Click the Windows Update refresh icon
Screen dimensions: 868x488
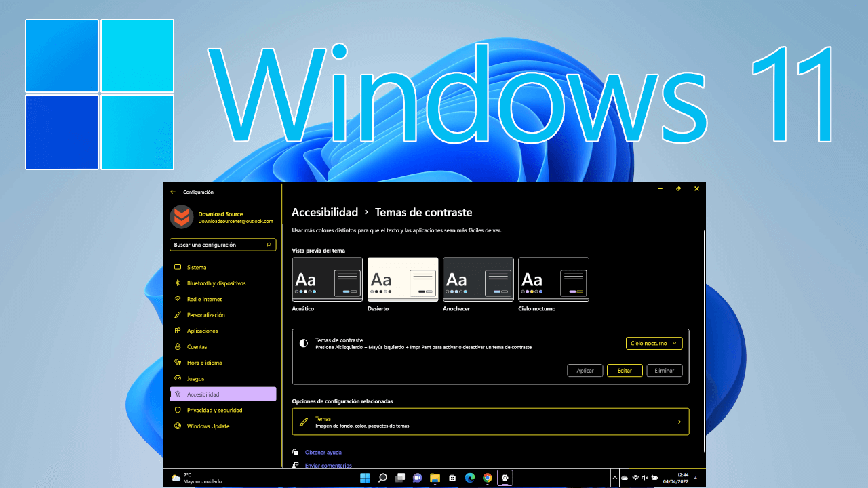pyautogui.click(x=178, y=426)
